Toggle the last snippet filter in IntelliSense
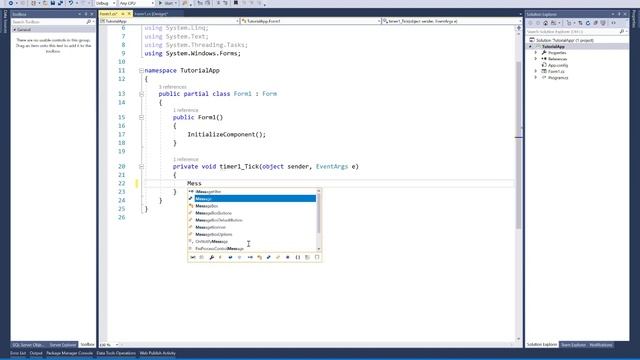The image size is (640, 360). click(317, 257)
